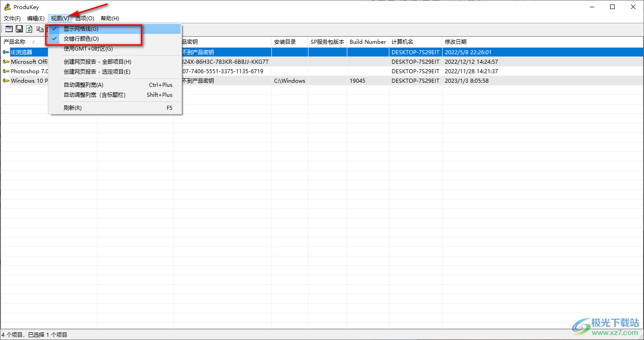Sort by Build Number column header

tap(368, 42)
